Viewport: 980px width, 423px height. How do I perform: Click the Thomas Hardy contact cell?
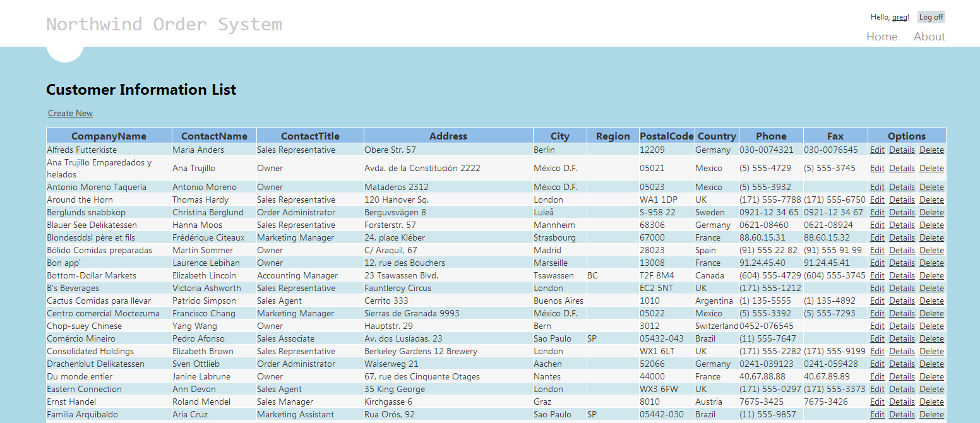pyautogui.click(x=214, y=200)
